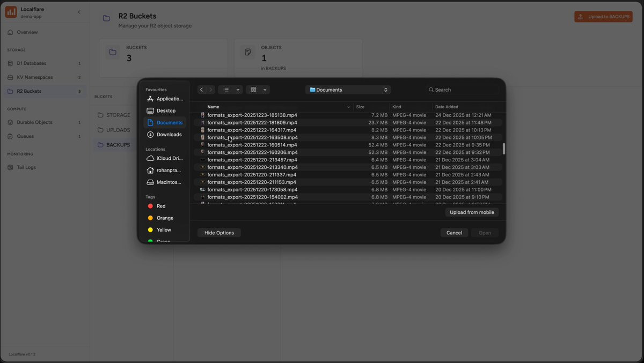Open the rohanpra home folder

click(x=165, y=170)
